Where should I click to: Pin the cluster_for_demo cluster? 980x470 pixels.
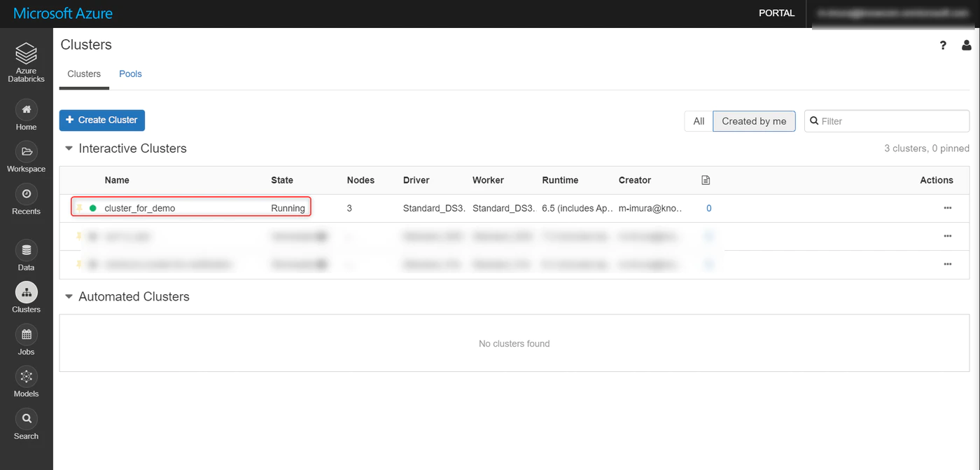[79, 208]
